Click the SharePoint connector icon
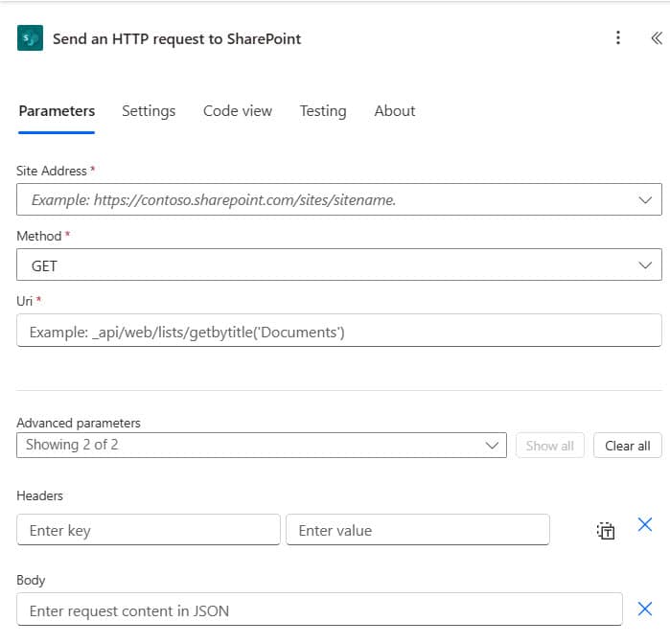Screen dimensions: 670x644 coord(30,38)
